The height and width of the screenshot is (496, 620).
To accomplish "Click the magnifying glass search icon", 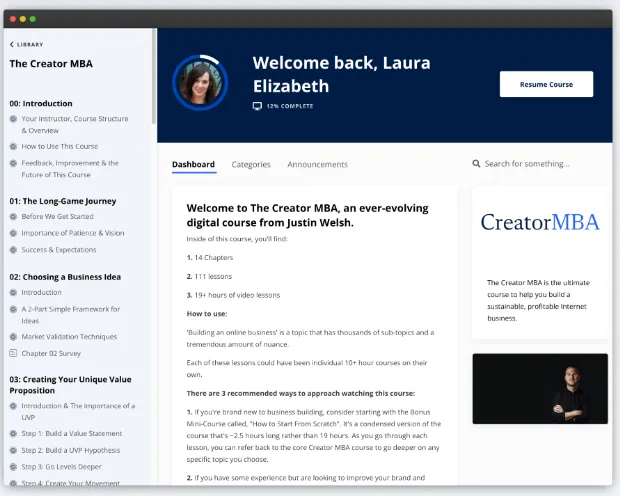I will click(476, 163).
